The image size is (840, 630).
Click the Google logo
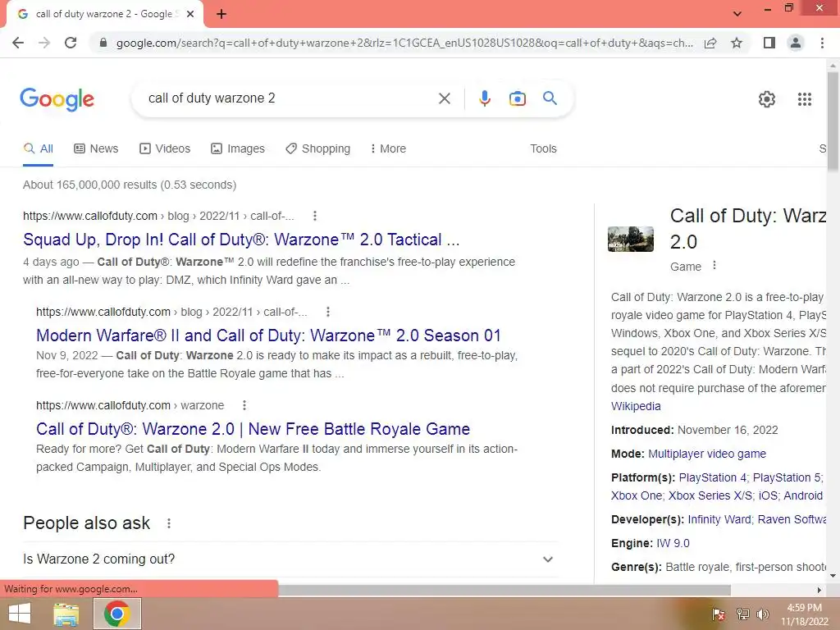(x=57, y=99)
